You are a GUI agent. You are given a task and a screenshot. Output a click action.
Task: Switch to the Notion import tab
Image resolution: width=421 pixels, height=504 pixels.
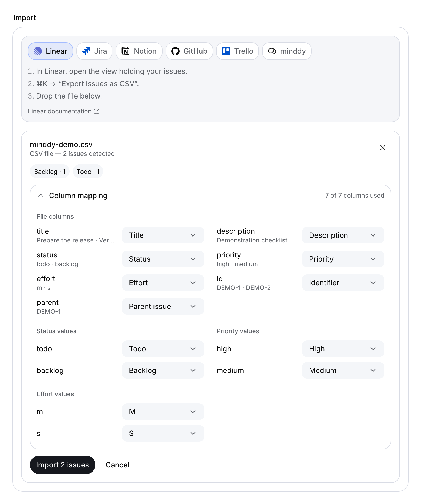pyautogui.click(x=139, y=51)
